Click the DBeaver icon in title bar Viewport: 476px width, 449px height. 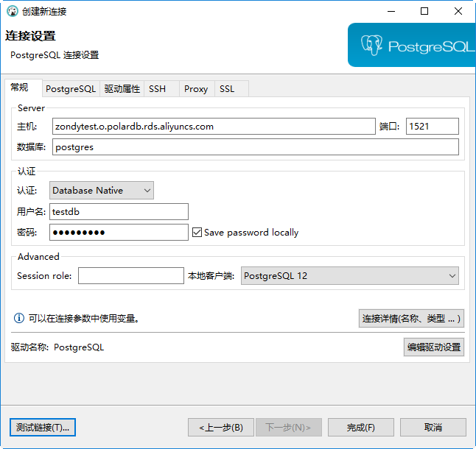pos(12,11)
